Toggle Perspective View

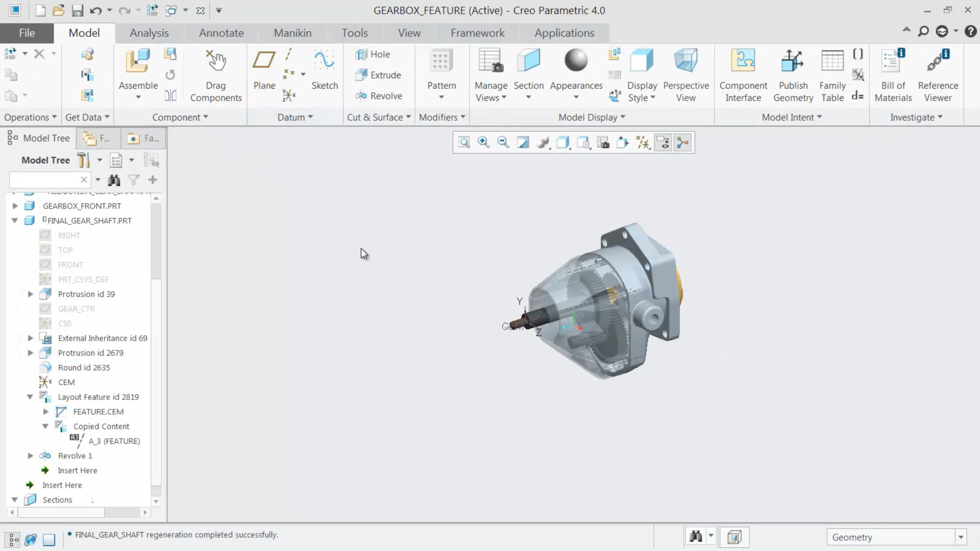[686, 76]
